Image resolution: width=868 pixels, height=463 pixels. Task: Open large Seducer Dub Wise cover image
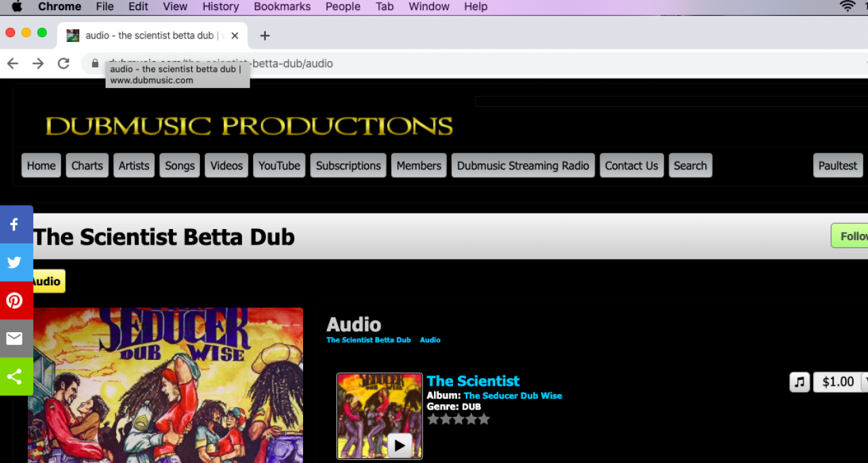[165, 385]
